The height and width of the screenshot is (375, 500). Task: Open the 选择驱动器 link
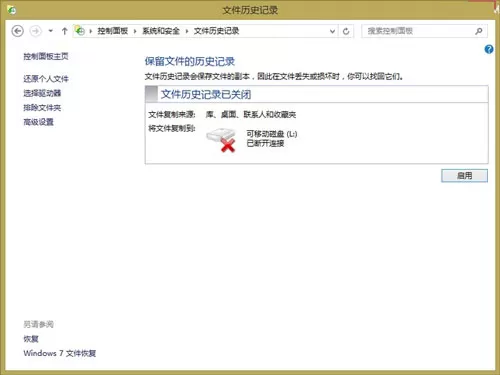[42, 93]
